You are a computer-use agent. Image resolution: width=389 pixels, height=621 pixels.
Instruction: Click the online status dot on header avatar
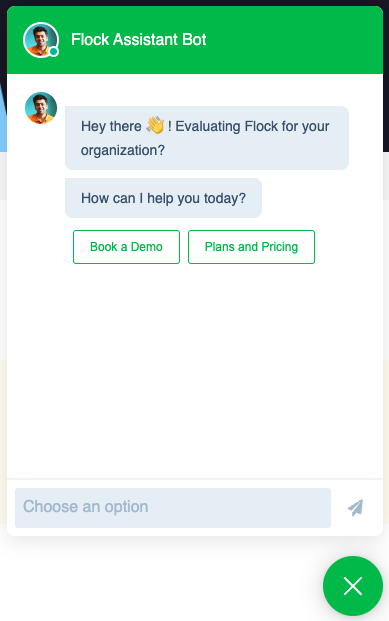[53, 51]
